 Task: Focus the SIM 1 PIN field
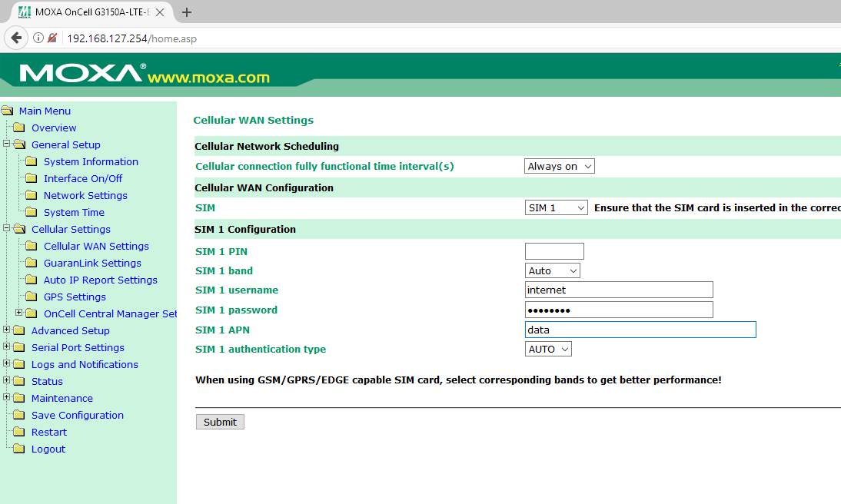554,251
